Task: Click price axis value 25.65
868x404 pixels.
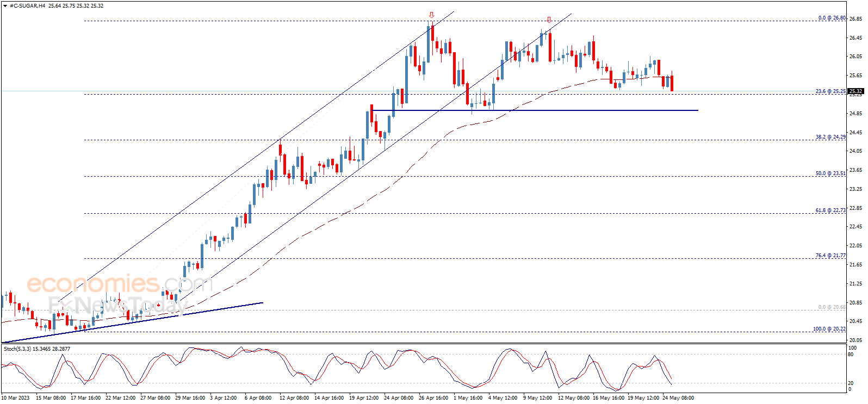Action: click(855, 76)
